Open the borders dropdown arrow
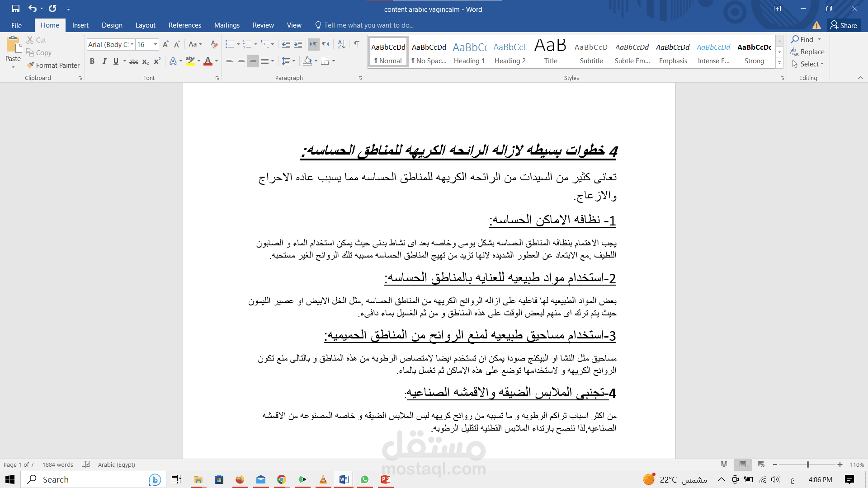The image size is (868, 488). [x=334, y=61]
